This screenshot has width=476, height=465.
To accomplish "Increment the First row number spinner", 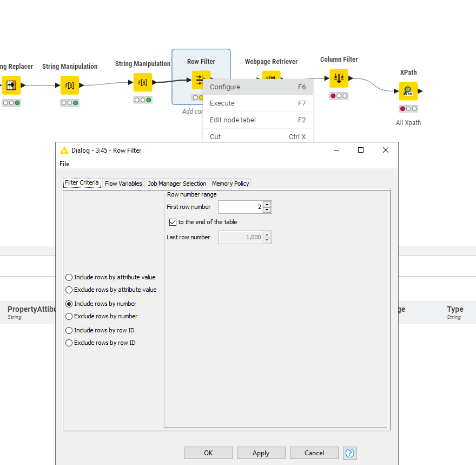I will click(x=267, y=204).
